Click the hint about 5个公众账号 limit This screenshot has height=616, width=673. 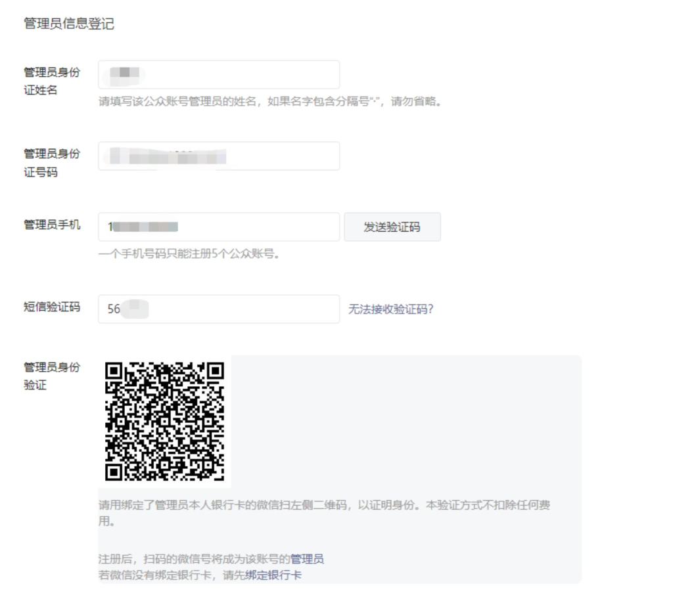coord(189,254)
